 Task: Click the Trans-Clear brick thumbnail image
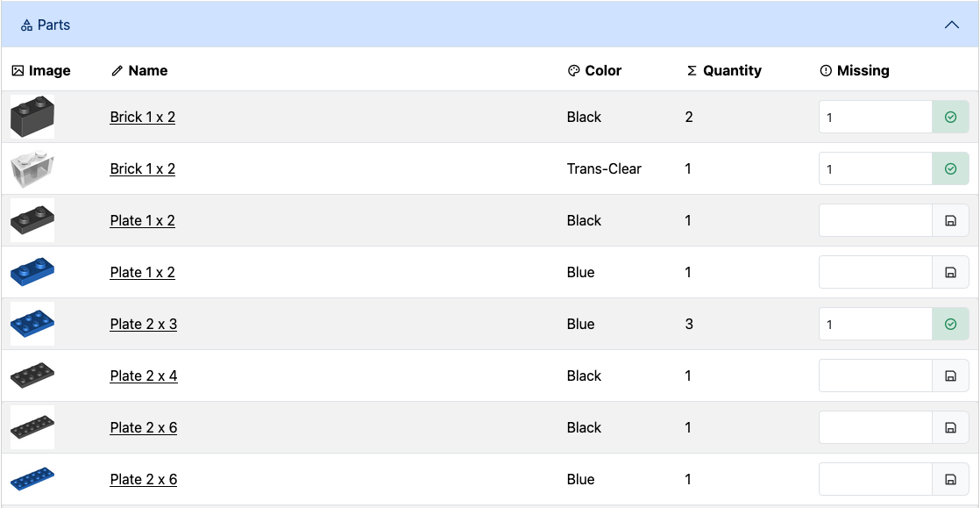(x=32, y=168)
